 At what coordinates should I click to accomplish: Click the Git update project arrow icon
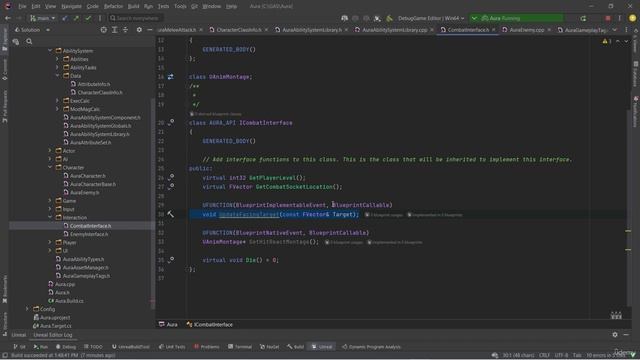click(x=65, y=18)
